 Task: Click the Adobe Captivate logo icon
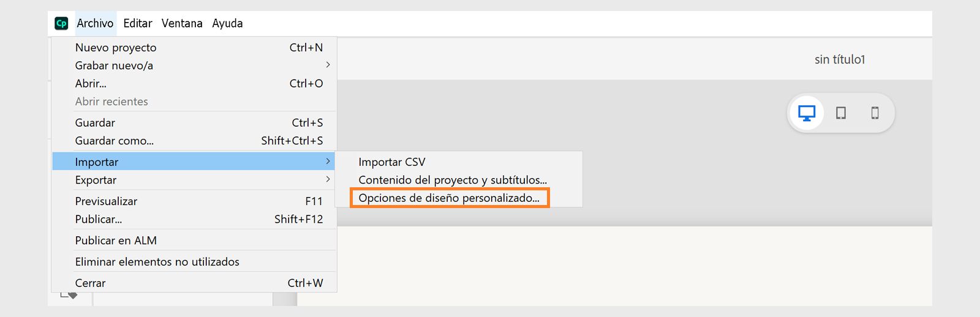click(61, 23)
